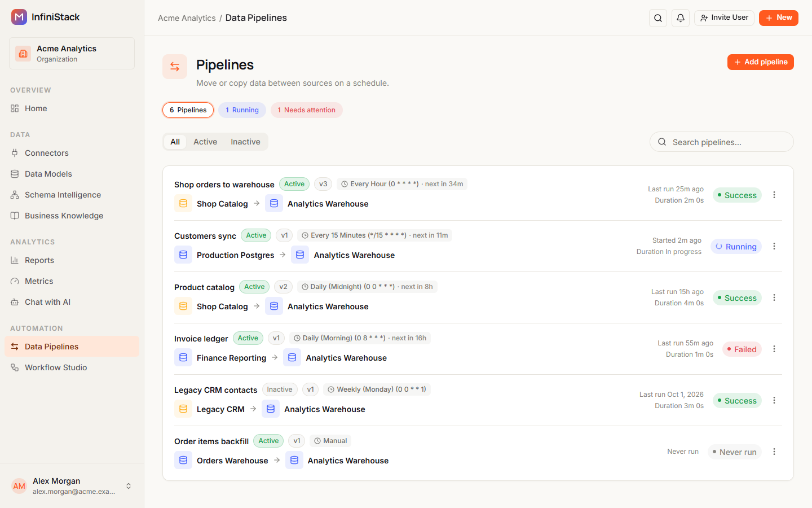
Task: Go to Acme Analytics breadcrumb
Action: tap(187, 18)
